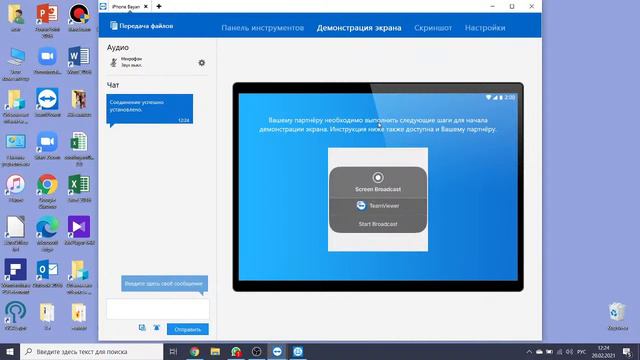640x360 pixels.
Task: Switch to Панель инструментов tab
Action: click(x=262, y=28)
